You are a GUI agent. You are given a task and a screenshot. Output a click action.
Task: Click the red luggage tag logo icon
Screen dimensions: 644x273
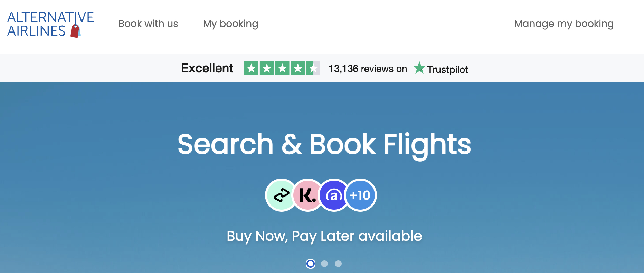75,31
